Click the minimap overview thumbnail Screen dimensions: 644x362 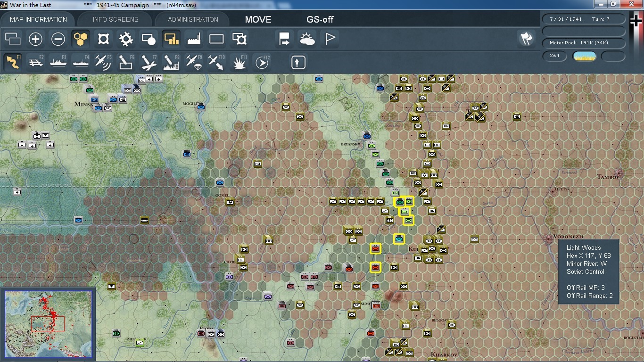point(48,325)
